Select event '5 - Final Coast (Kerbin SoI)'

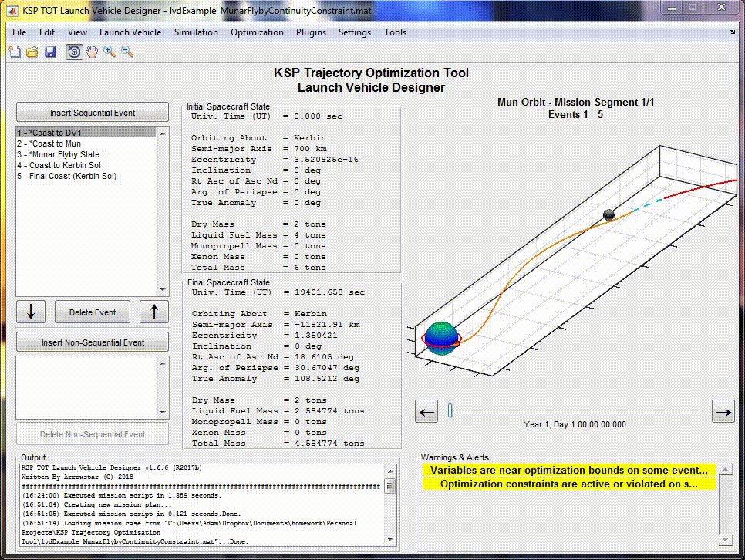coord(86,176)
